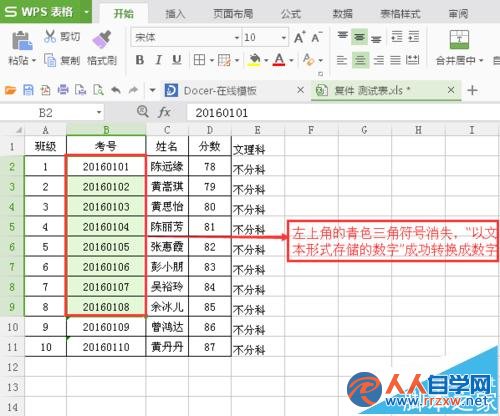
Task: Click the draw border table icon
Action: pos(224,60)
